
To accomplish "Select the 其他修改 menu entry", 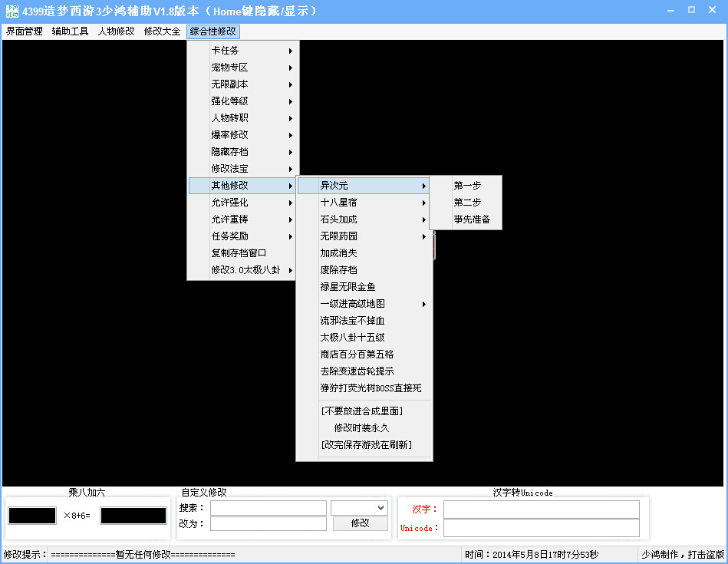I will pos(242,186).
